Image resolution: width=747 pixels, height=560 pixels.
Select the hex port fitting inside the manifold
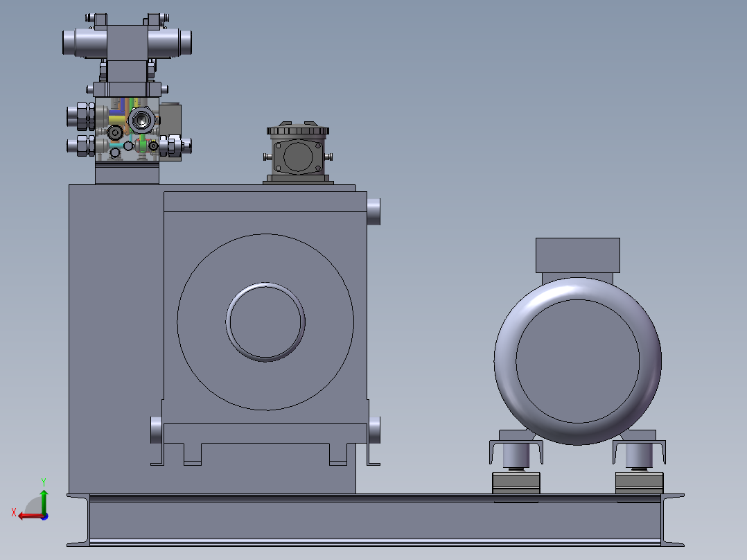point(141,120)
